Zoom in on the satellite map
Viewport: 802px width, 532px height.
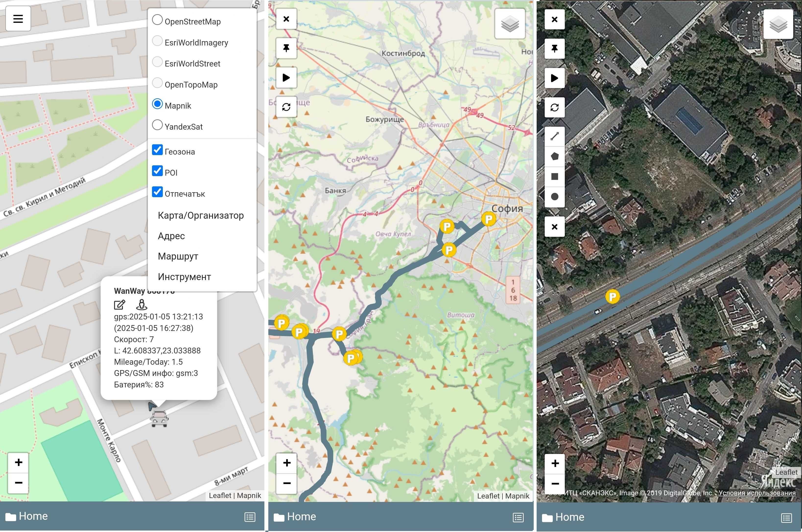pyautogui.click(x=555, y=464)
